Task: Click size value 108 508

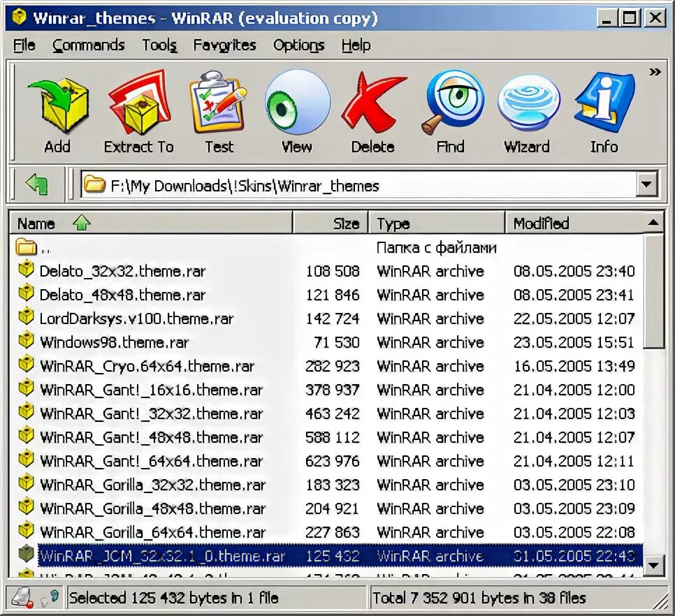Action: point(333,271)
